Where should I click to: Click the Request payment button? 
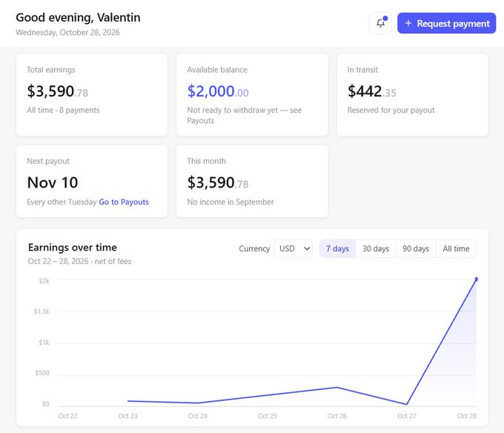[446, 23]
